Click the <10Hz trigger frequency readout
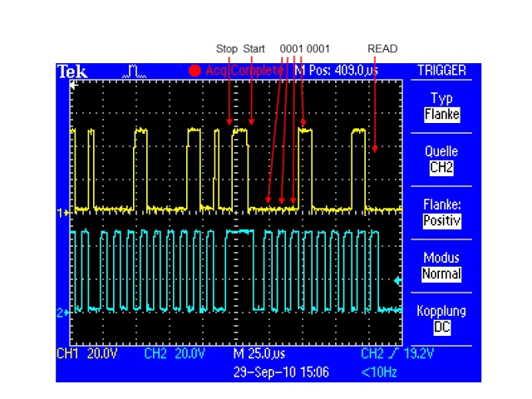The image size is (532, 399). [x=379, y=372]
